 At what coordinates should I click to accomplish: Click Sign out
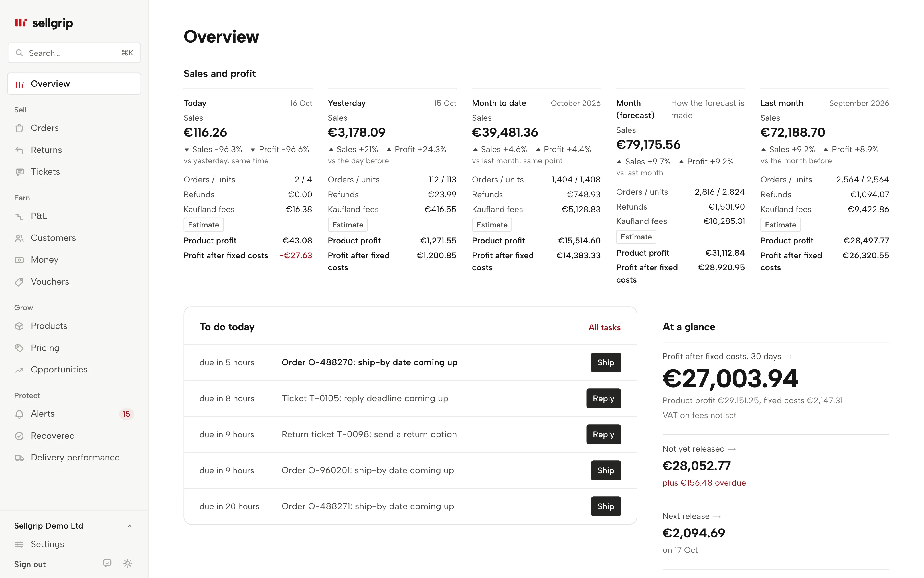click(30, 564)
